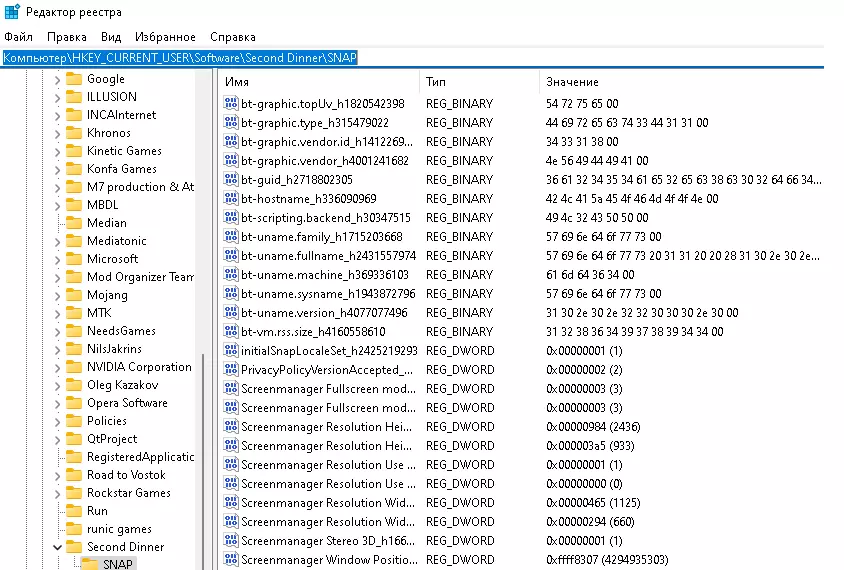Open the Файл menu
This screenshot has height=570, width=844.
click(18, 37)
